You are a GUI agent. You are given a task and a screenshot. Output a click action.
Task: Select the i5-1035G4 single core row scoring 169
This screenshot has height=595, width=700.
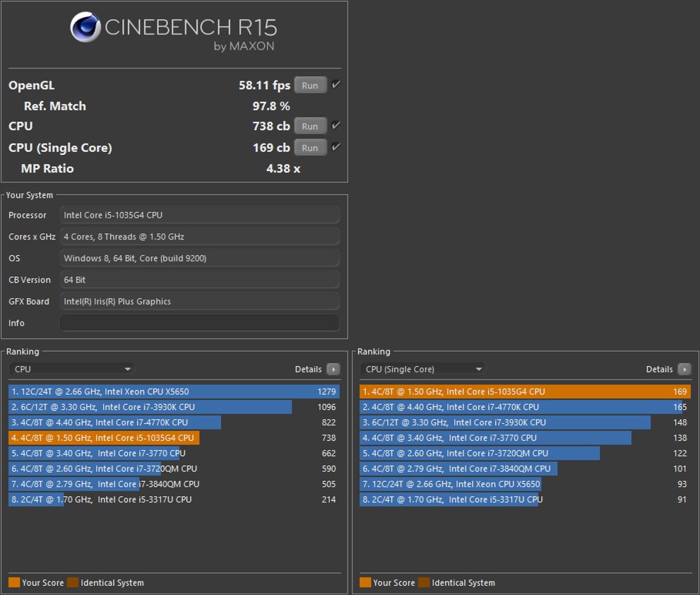tap(525, 391)
